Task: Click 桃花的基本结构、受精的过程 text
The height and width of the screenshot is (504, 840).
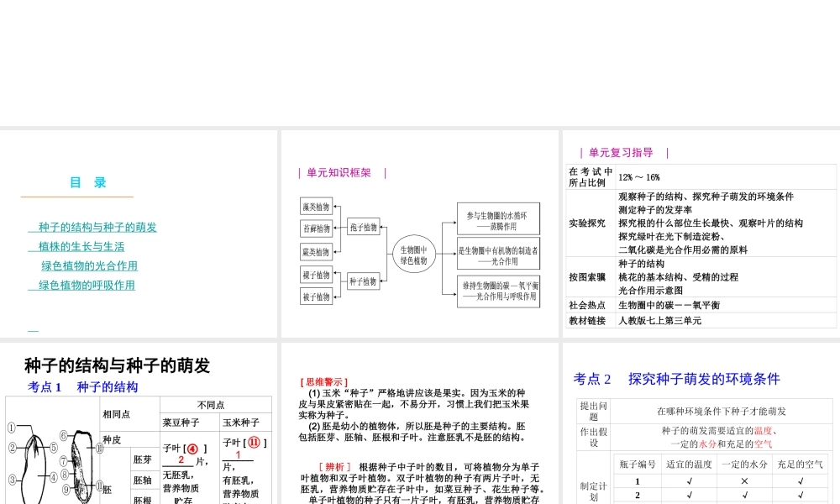Action: coord(678,277)
